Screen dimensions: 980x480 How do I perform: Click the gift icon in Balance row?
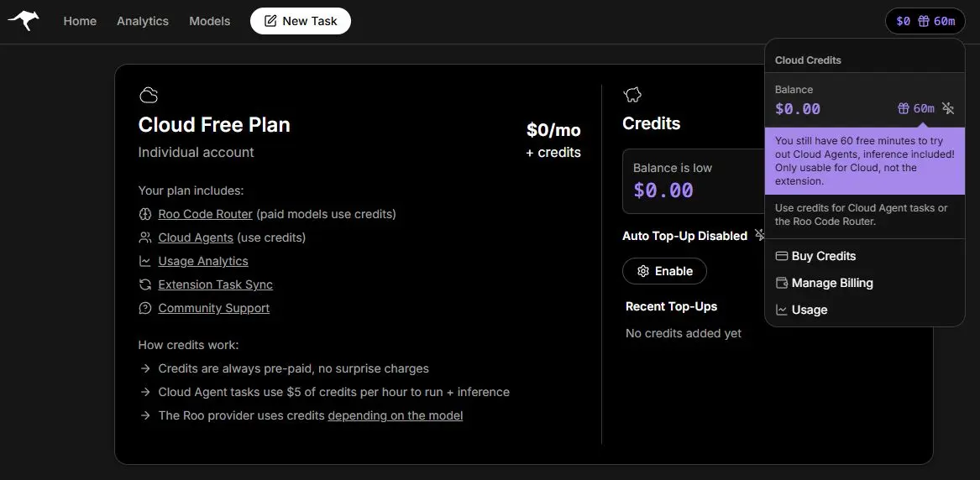pyautogui.click(x=904, y=108)
